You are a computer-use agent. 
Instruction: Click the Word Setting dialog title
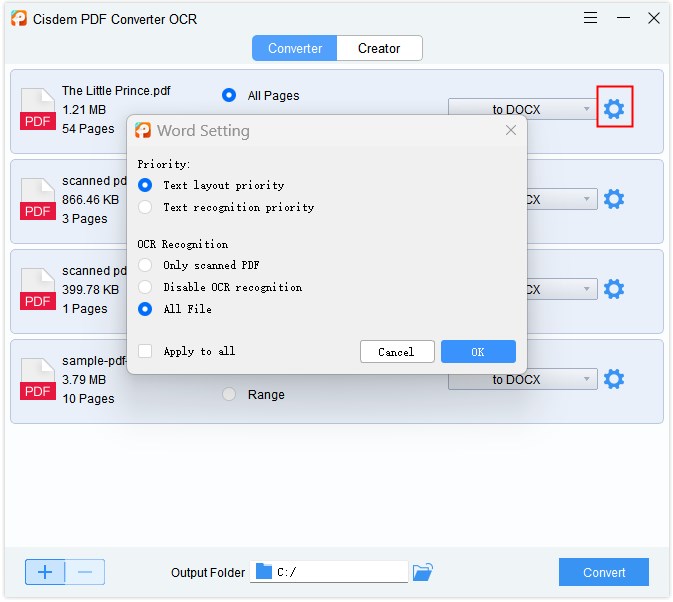[x=203, y=130]
